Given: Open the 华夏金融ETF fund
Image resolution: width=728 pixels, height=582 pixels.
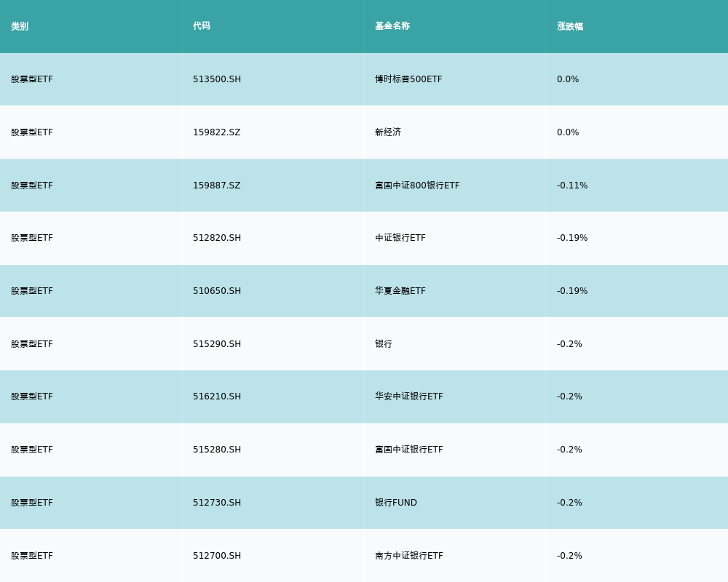Looking at the screenshot, I should click(x=400, y=291).
